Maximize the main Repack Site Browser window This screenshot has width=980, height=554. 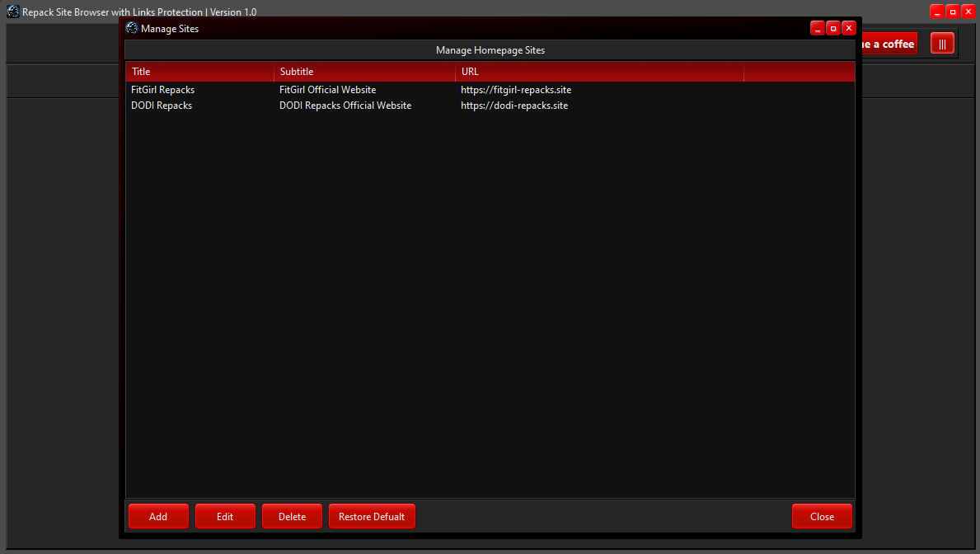[x=953, y=12]
